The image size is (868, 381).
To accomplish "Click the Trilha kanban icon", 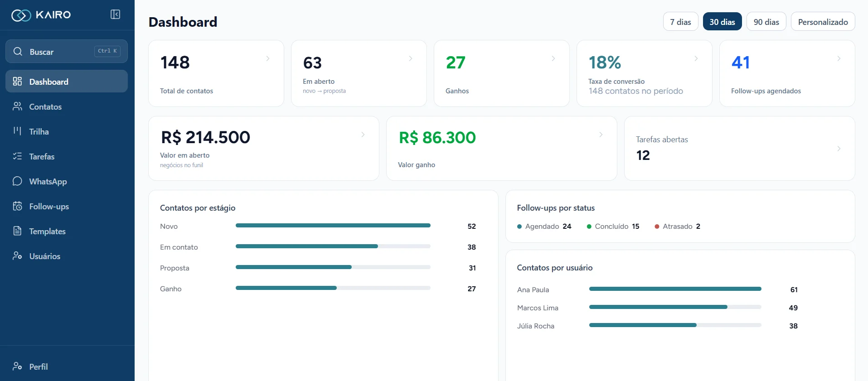I will 17,131.
